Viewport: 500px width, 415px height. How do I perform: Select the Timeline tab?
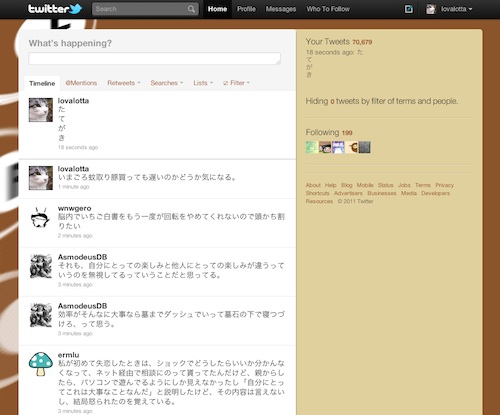click(x=42, y=83)
